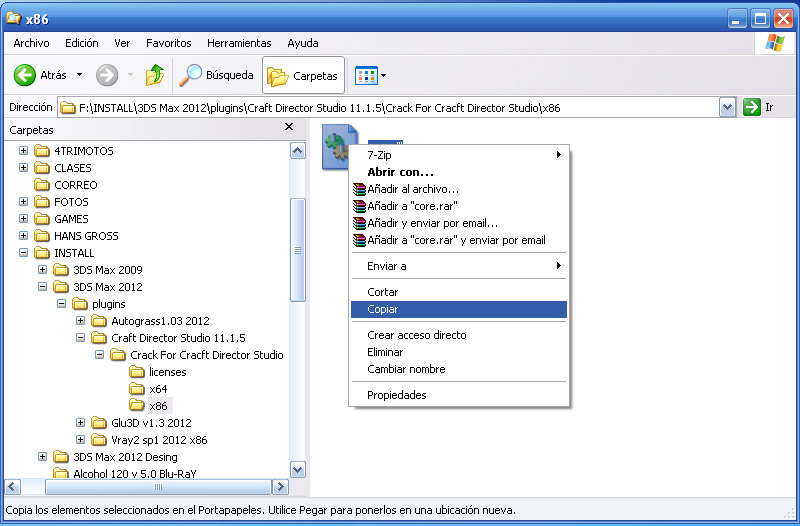Click the core file gear icon
Image resolution: width=800 pixels, height=526 pixels.
pos(339,146)
